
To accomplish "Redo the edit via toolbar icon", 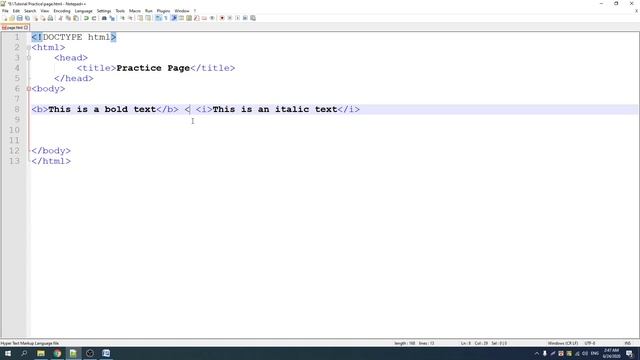I will [x=94, y=18].
